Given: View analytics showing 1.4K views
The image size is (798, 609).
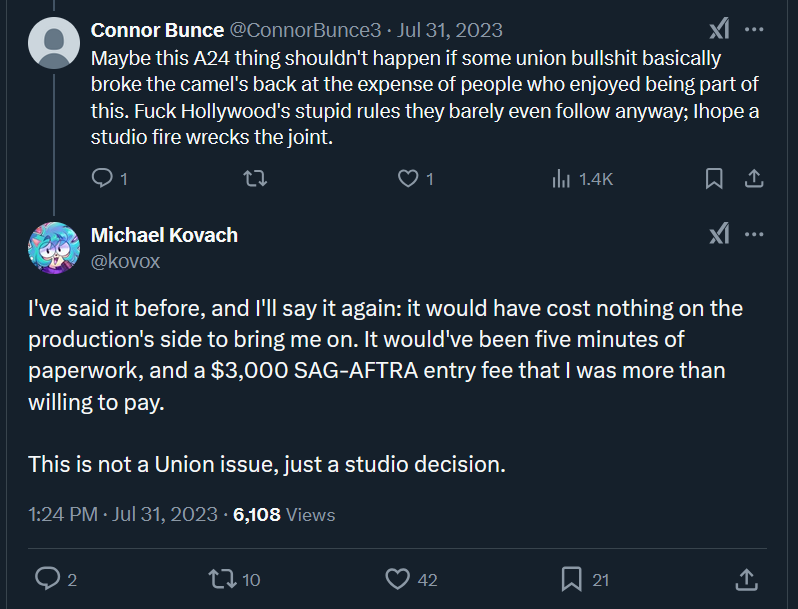Looking at the screenshot, I should point(582,179).
